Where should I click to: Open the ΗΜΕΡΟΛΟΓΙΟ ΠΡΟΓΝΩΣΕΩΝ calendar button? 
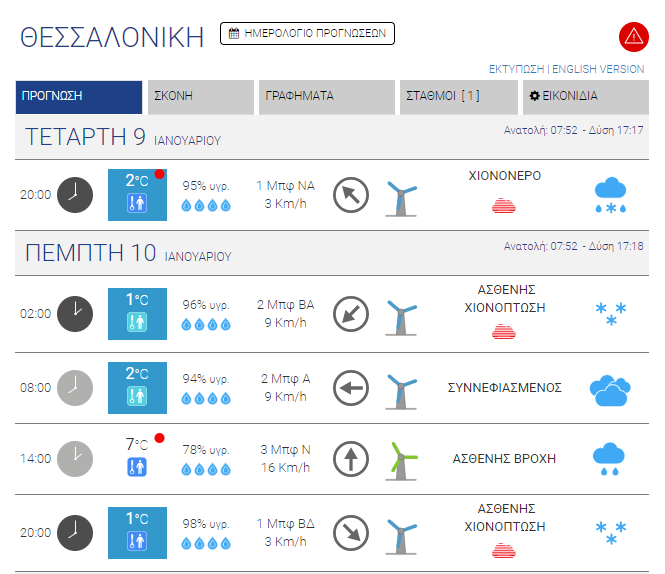point(307,34)
